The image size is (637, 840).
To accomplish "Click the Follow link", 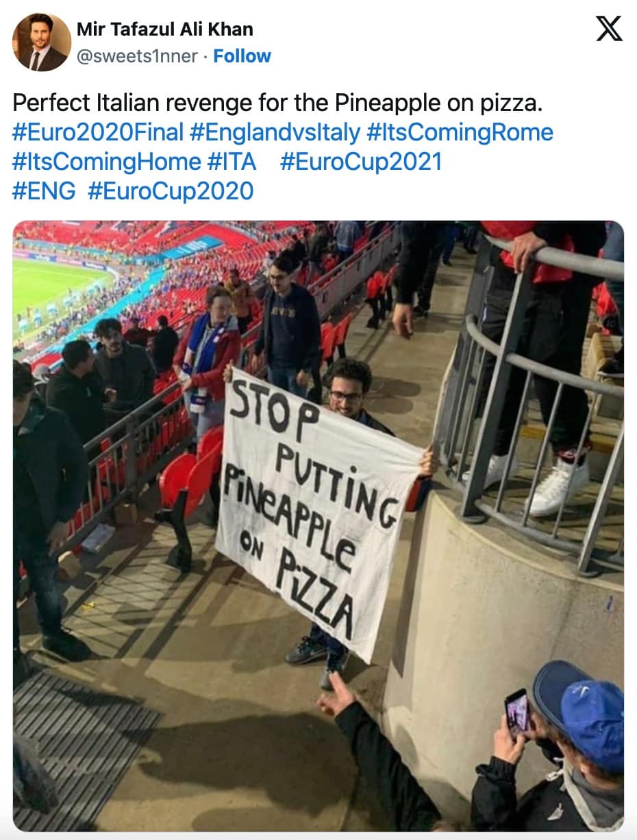I will coord(242,56).
